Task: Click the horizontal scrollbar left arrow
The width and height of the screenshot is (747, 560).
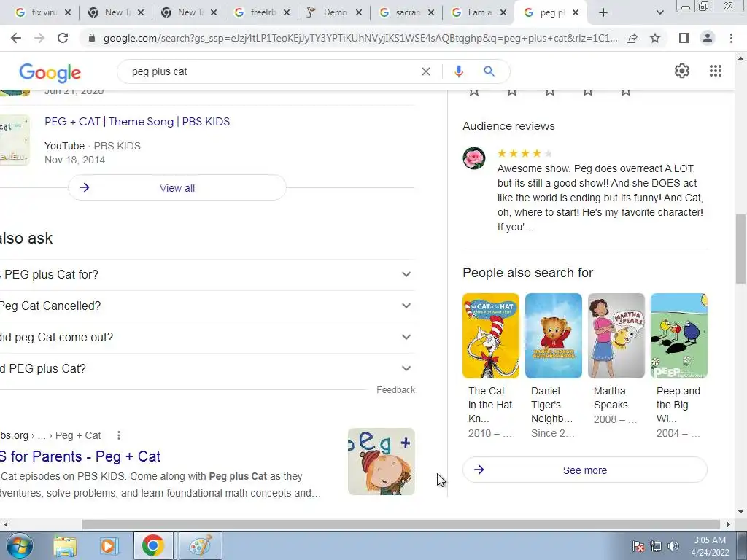Action: point(5,525)
